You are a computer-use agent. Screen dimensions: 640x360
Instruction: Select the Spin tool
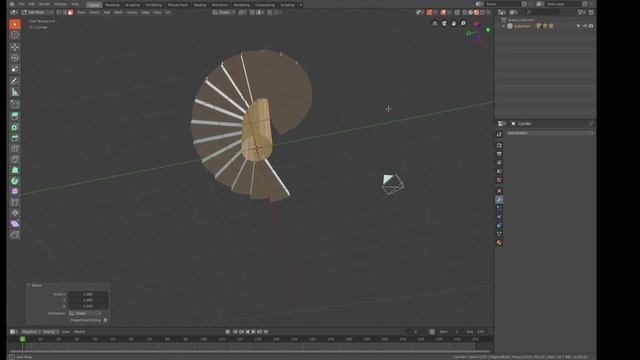(x=15, y=181)
